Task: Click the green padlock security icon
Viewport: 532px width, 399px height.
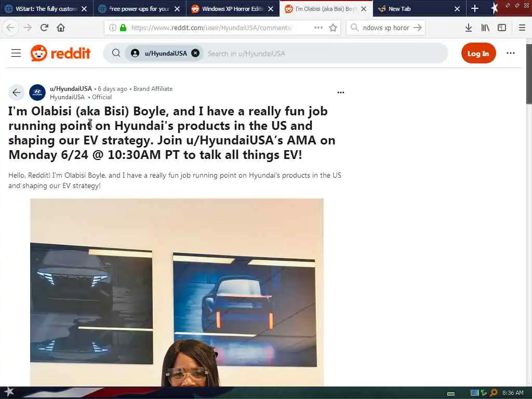Action: (x=123, y=28)
